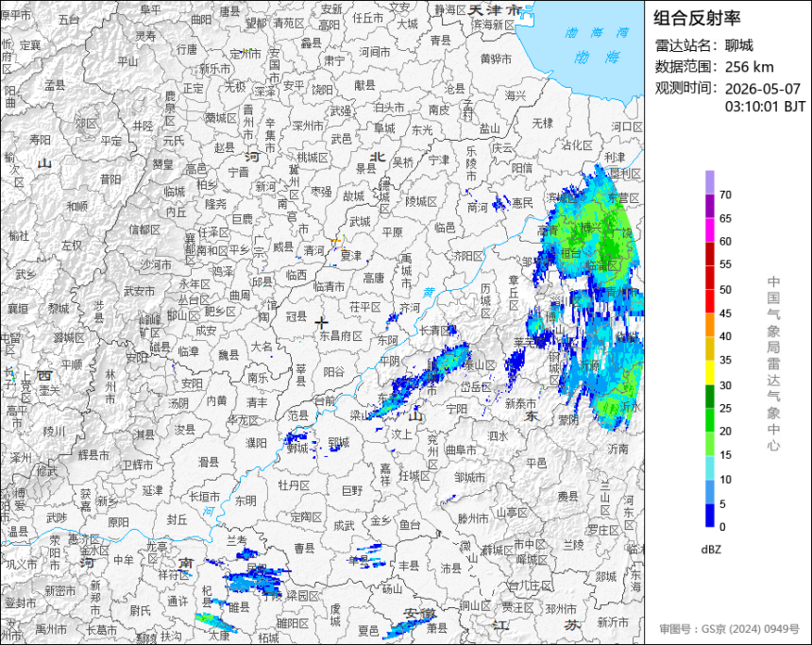Click the 武安市 map label
812x645 pixels.
click(140, 292)
